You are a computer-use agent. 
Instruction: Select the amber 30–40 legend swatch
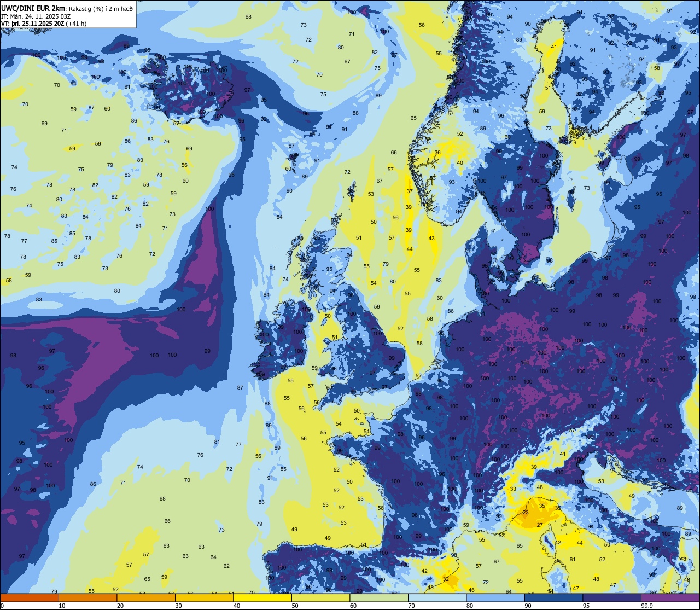205,597
